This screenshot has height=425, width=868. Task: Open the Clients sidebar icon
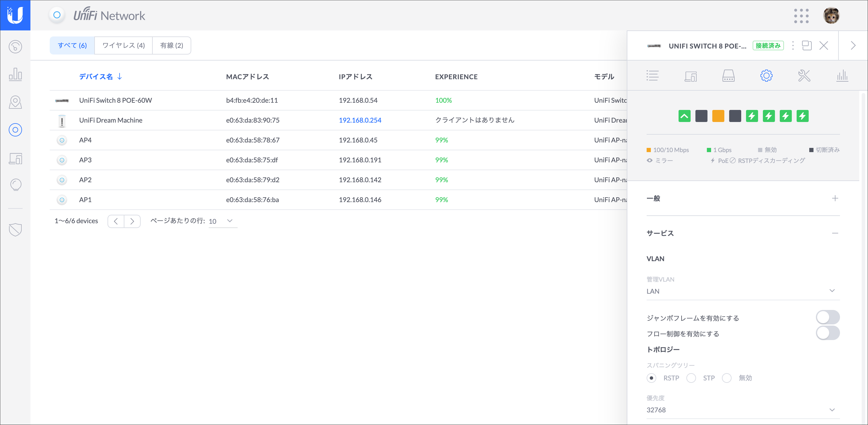point(15,158)
